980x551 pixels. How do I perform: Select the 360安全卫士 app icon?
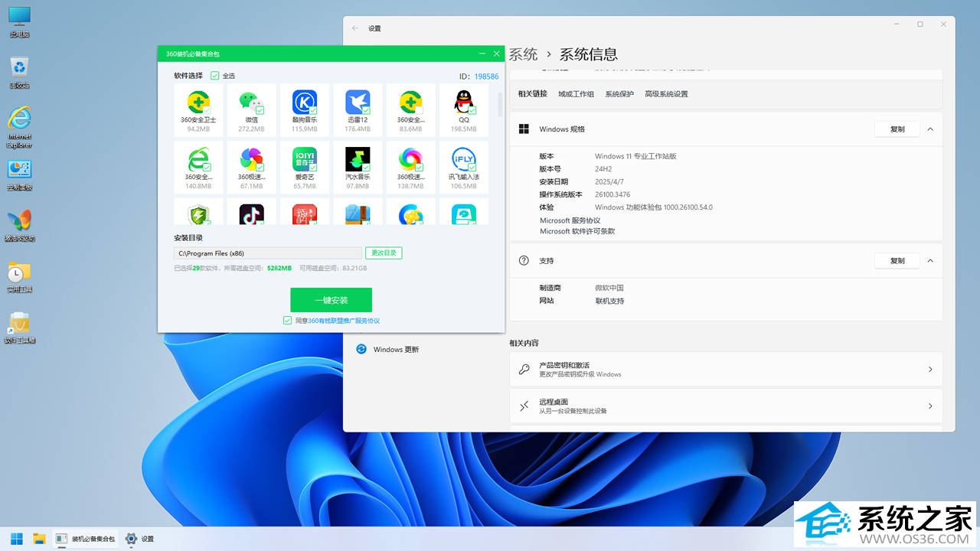(x=198, y=103)
